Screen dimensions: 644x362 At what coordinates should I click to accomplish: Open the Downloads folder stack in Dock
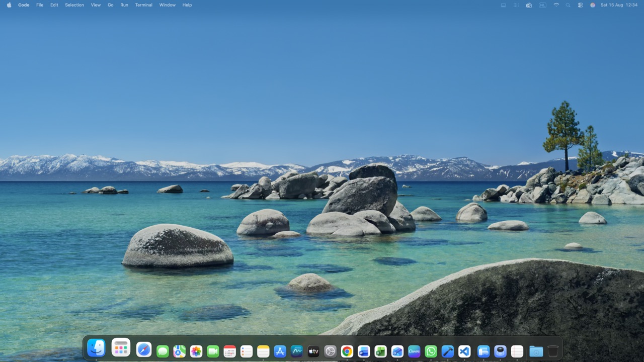point(536,351)
